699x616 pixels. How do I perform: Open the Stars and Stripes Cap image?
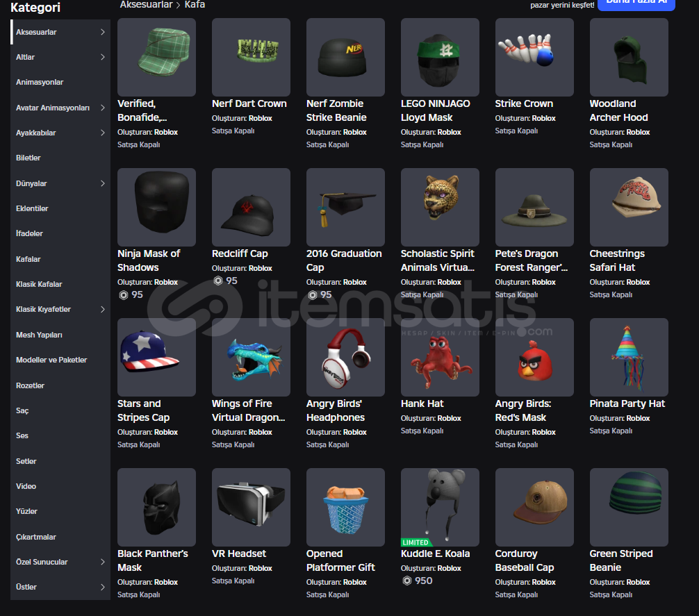pyautogui.click(x=156, y=357)
